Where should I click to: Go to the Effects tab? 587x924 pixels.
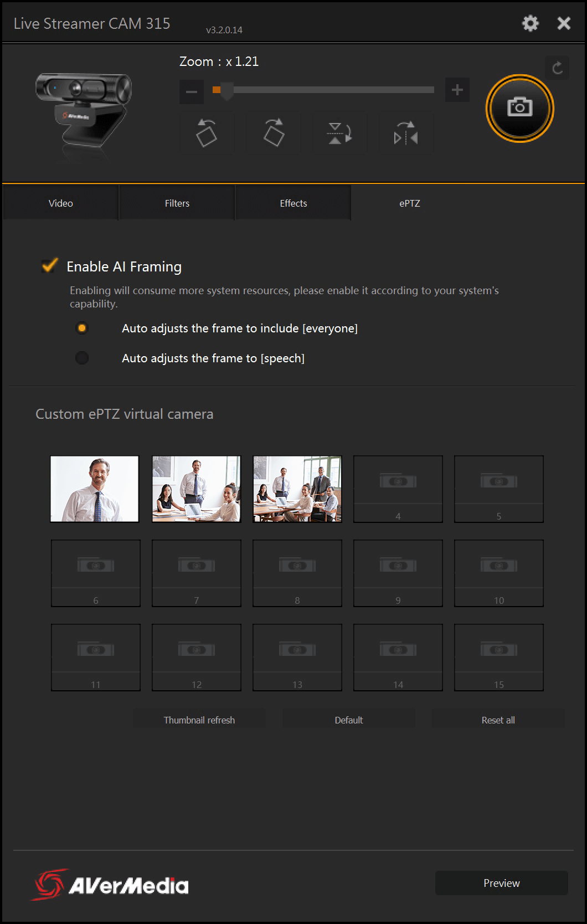[293, 203]
